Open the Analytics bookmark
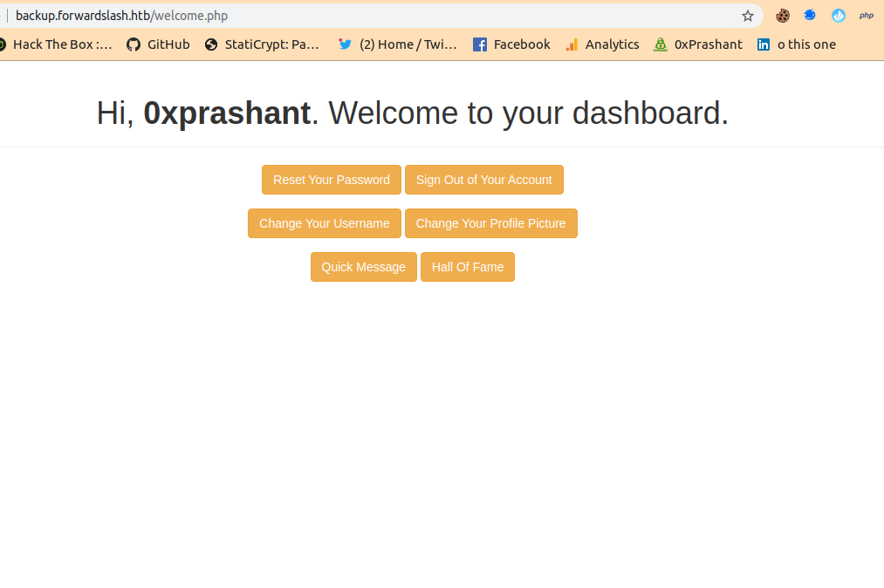Image resolution: width=884 pixels, height=588 pixels. click(601, 44)
